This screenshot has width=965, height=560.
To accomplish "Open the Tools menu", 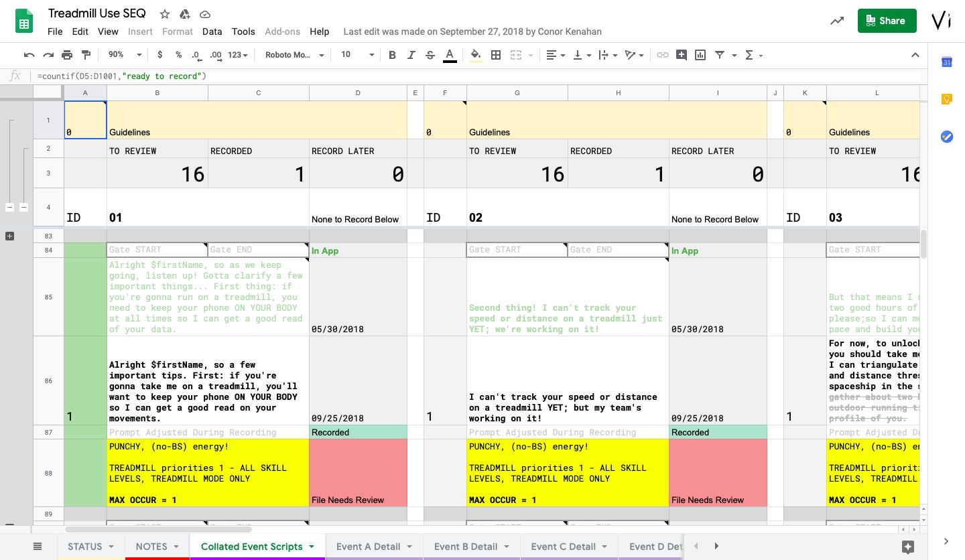I will 243,31.
